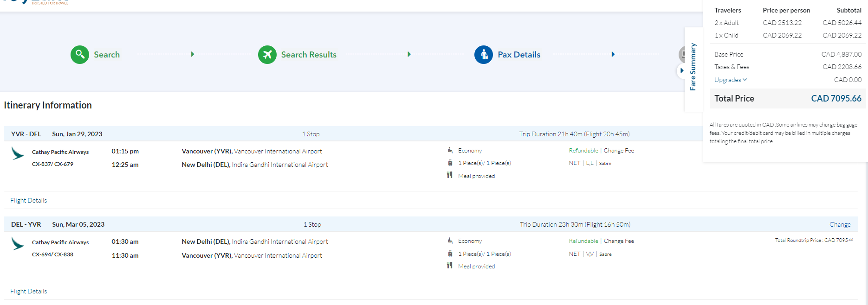Click the Cathay Pacific logo on YVR-DEL flight
Viewport: 868px width, 305px height.
coord(18,153)
